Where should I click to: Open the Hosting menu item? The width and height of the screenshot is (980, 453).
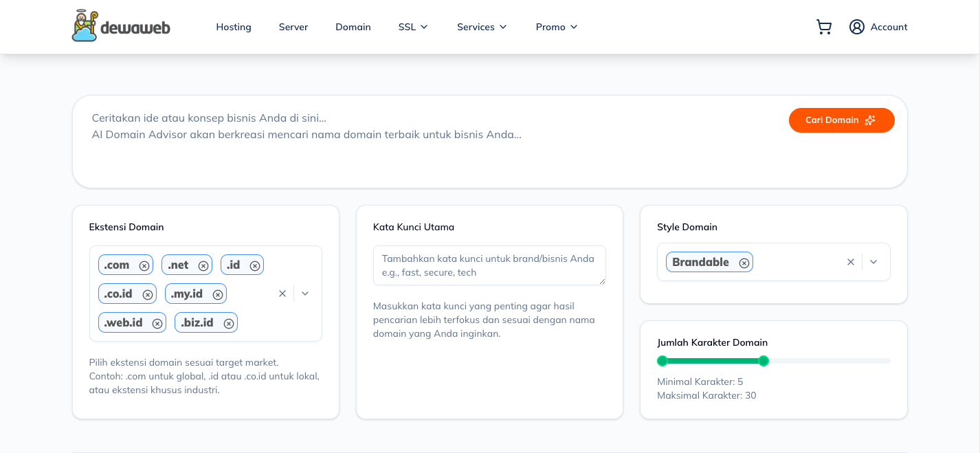pyautogui.click(x=234, y=27)
